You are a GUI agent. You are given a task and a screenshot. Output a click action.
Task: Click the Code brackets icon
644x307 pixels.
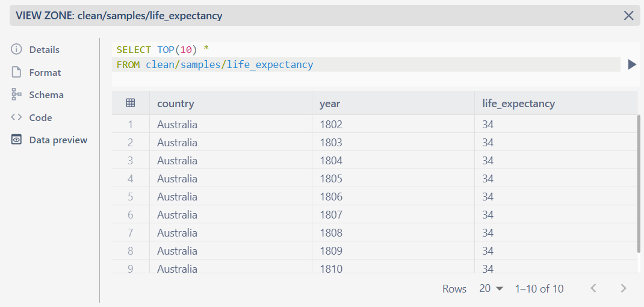tap(16, 117)
